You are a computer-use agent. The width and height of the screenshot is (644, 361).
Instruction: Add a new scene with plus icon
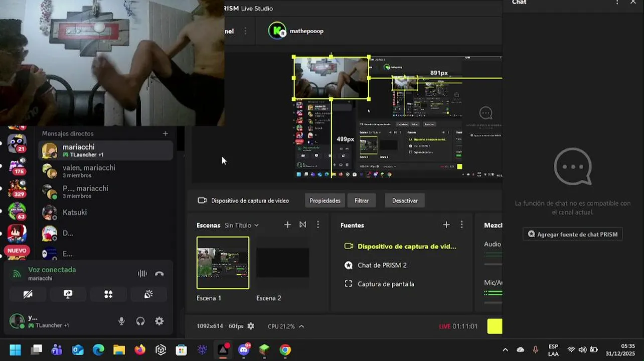tap(287, 225)
